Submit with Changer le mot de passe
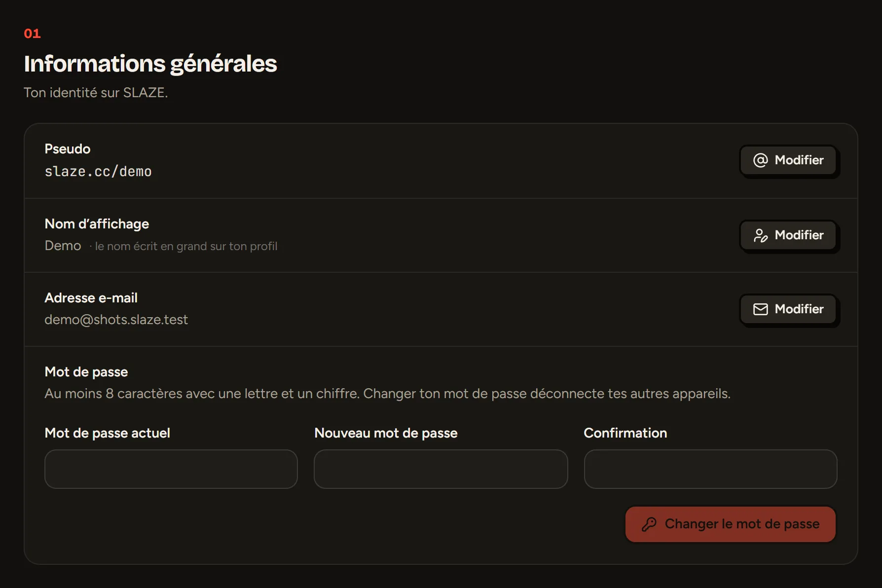This screenshot has width=882, height=588. [x=731, y=524]
